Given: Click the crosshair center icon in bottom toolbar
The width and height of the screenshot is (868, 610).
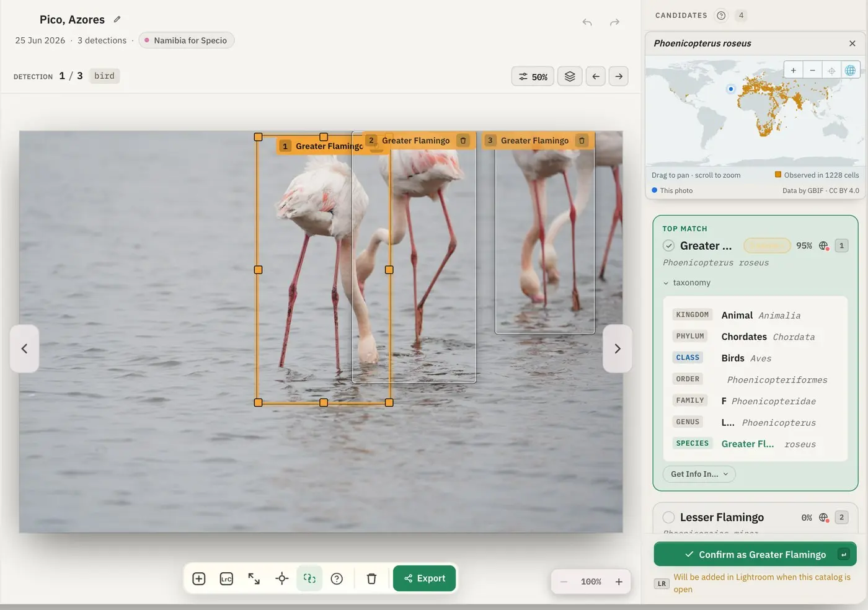Looking at the screenshot, I should [x=282, y=578].
